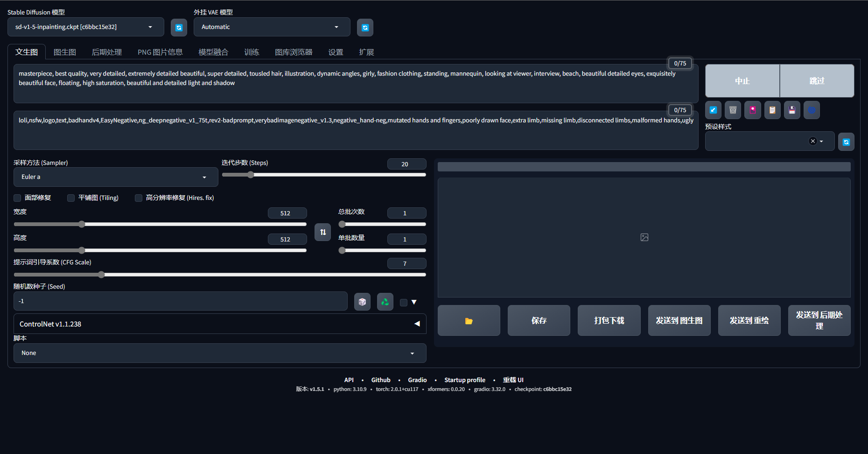The width and height of the screenshot is (868, 454).
Task: Reuse last seed with recycle icon
Action: coord(385,302)
